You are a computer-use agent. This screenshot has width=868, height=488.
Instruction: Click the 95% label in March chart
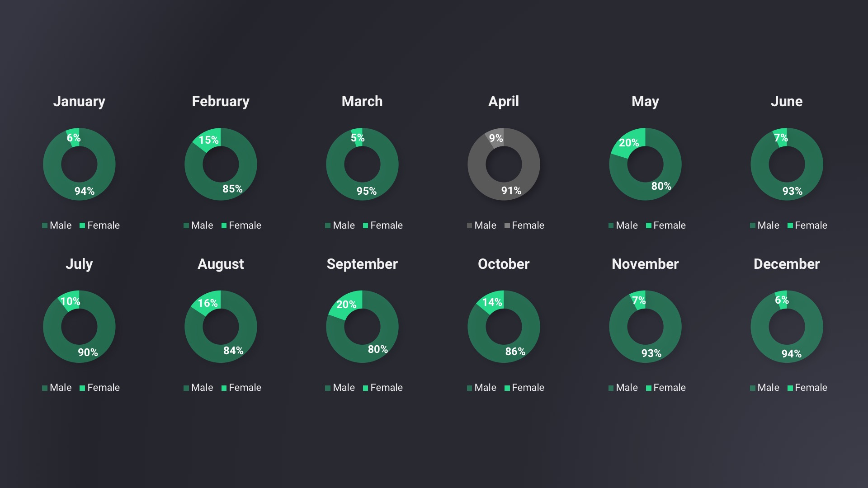coord(366,191)
